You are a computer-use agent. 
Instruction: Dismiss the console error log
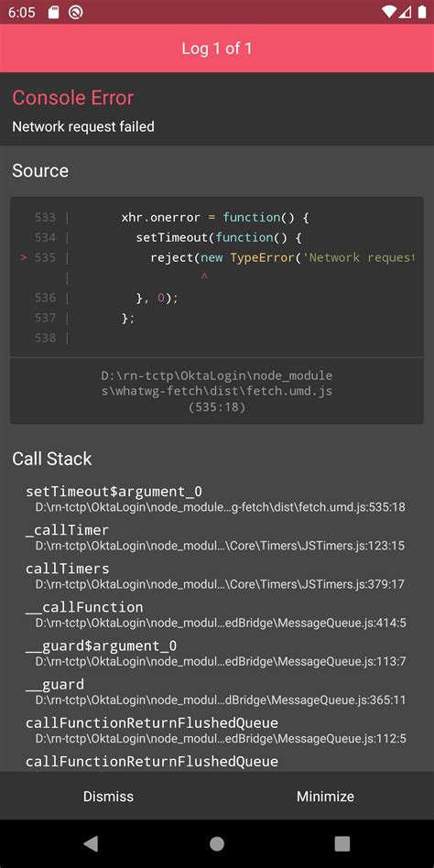108,796
